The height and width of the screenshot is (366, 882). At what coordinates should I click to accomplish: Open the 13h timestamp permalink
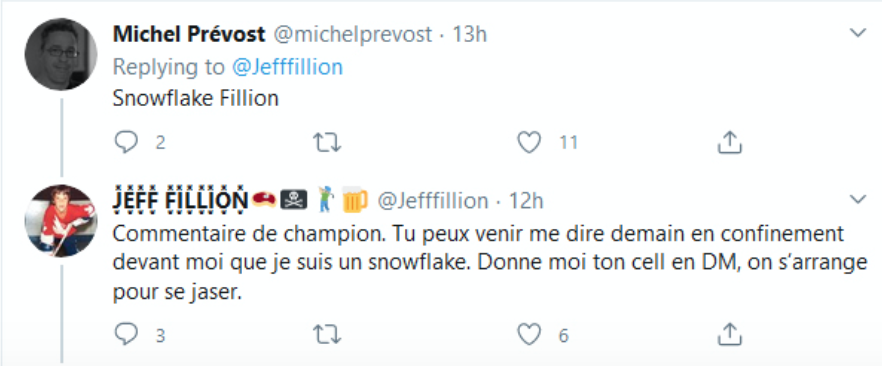click(x=470, y=34)
